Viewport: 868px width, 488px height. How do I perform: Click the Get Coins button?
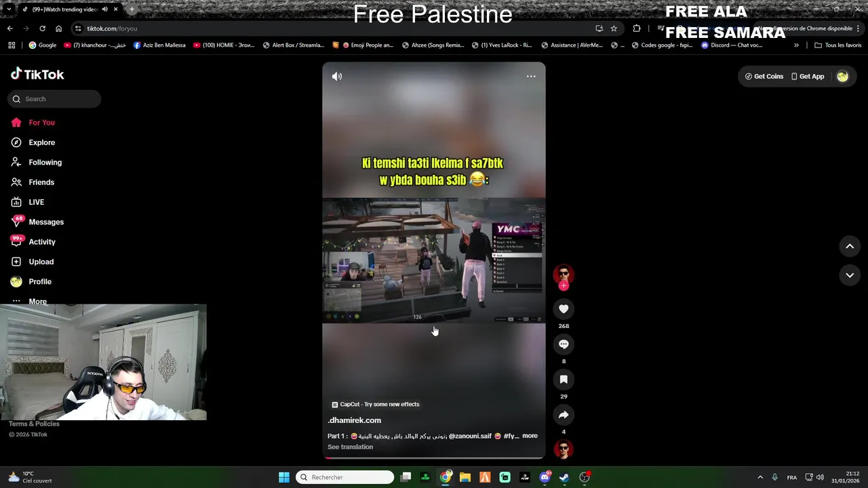[764, 77]
